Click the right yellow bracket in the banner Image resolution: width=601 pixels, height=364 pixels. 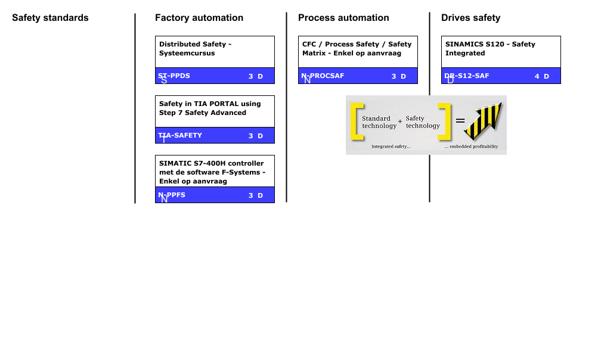pos(445,122)
